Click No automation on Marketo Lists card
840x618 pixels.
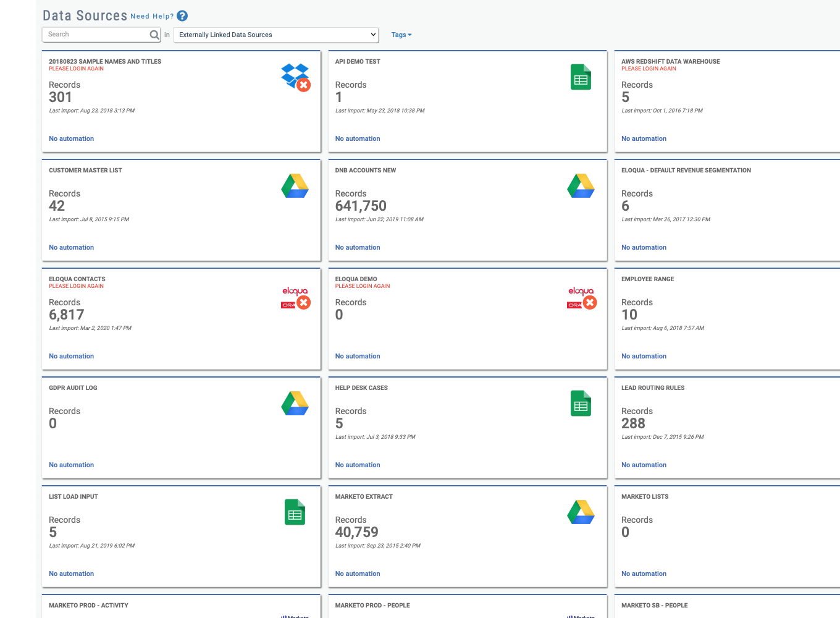[x=644, y=574]
